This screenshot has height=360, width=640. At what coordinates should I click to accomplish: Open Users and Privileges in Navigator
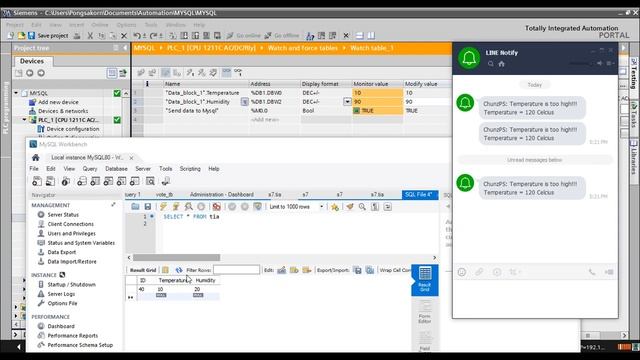click(x=71, y=233)
